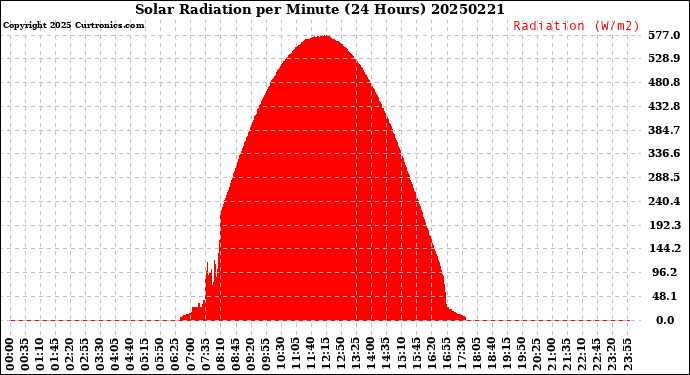Click the 01:10 time axis label
This screenshot has height=375, width=690.
pos(40,355)
